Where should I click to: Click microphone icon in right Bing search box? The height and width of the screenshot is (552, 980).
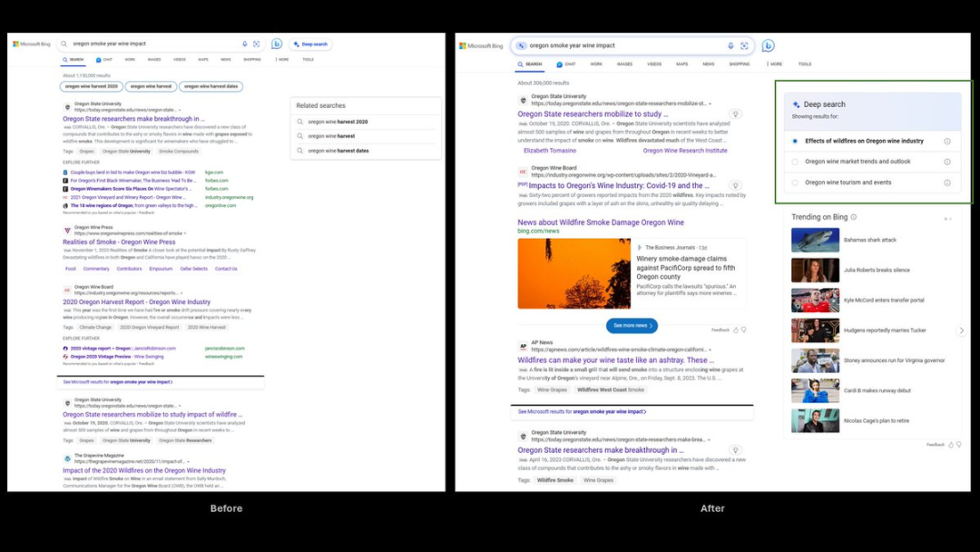pos(730,45)
